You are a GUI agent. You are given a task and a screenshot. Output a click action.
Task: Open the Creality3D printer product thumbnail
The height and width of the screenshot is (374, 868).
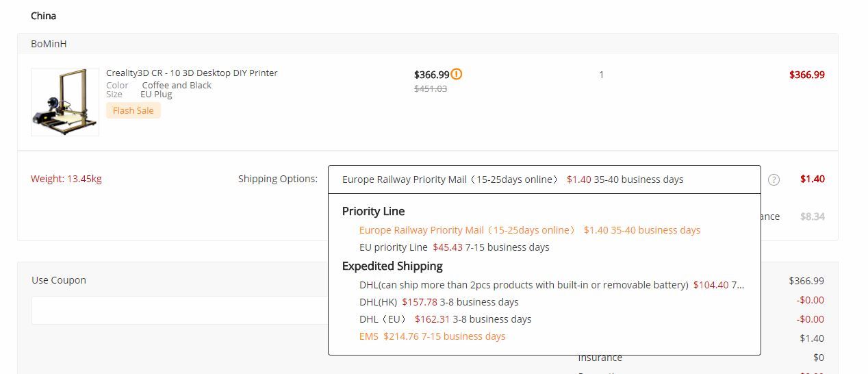[x=65, y=101]
